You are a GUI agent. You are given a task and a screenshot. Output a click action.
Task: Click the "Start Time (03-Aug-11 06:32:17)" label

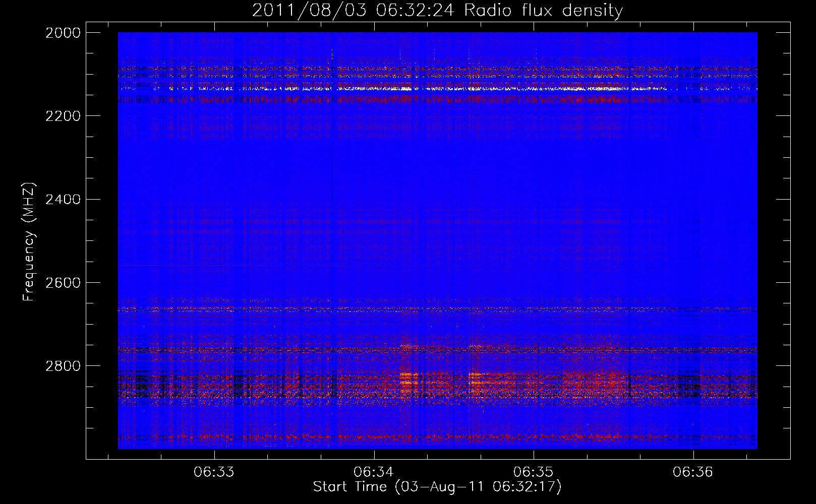[x=437, y=487]
